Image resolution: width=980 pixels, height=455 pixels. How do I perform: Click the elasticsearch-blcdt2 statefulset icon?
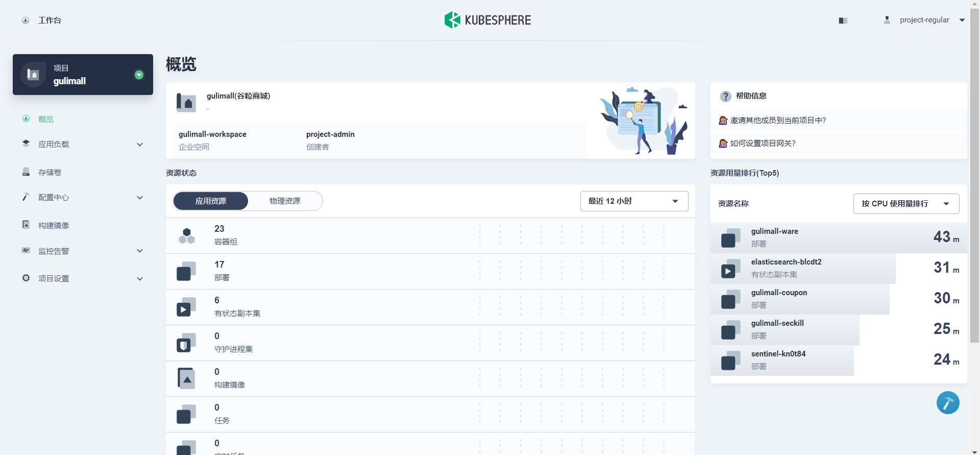(731, 269)
